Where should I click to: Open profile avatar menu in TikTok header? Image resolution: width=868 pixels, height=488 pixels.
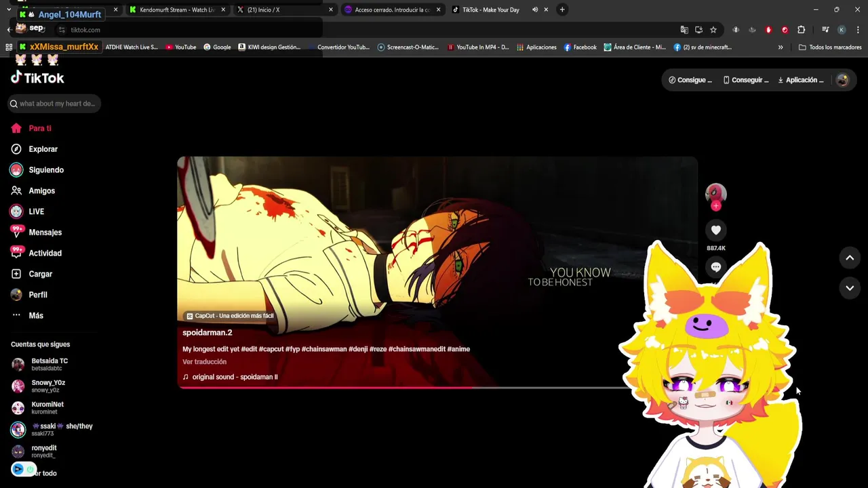842,80
